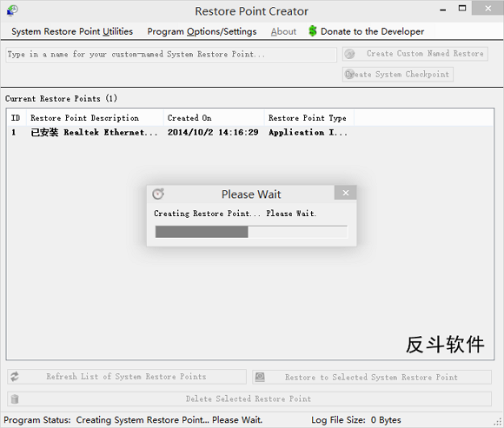Click the Log File Size status entry
The width and height of the screenshot is (504, 428).
pyautogui.click(x=355, y=420)
